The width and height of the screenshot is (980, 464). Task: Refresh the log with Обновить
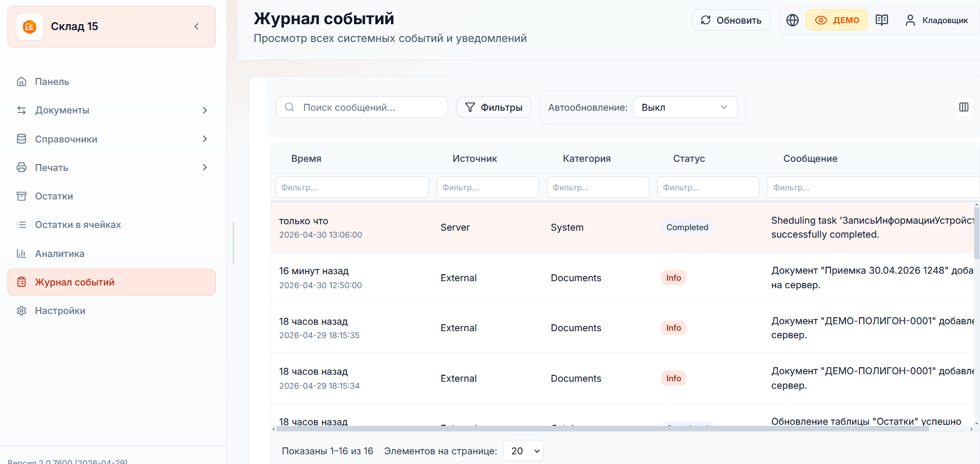730,20
